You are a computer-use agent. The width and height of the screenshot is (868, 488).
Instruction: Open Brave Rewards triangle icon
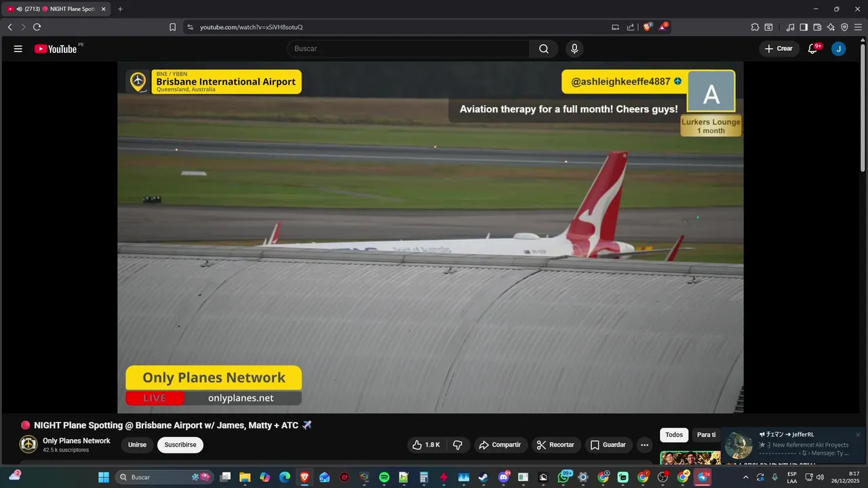(x=664, y=27)
